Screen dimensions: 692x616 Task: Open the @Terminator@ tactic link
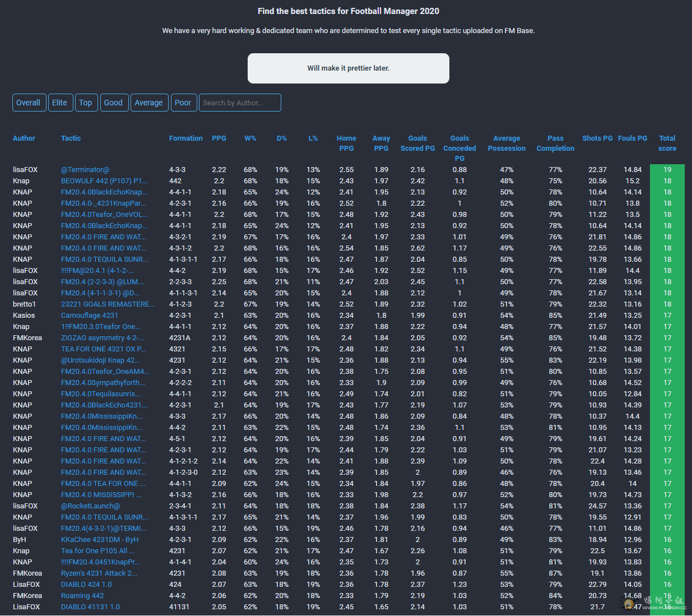(85, 170)
